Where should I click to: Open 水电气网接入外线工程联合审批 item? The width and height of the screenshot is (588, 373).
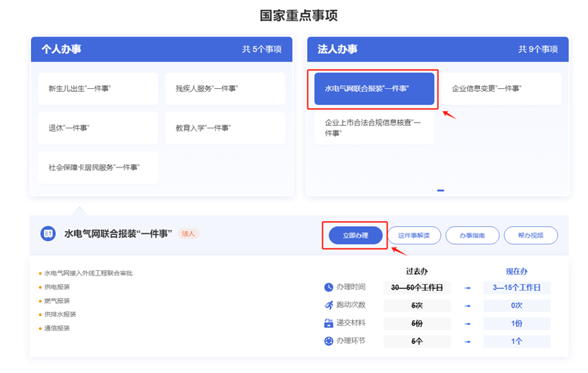[88, 273]
